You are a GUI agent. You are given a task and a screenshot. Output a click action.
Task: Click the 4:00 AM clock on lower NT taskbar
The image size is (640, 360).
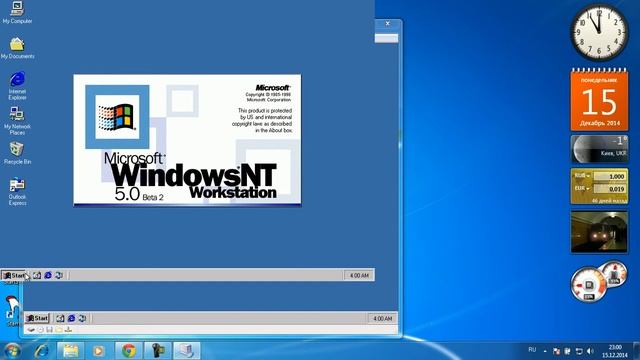(382, 318)
